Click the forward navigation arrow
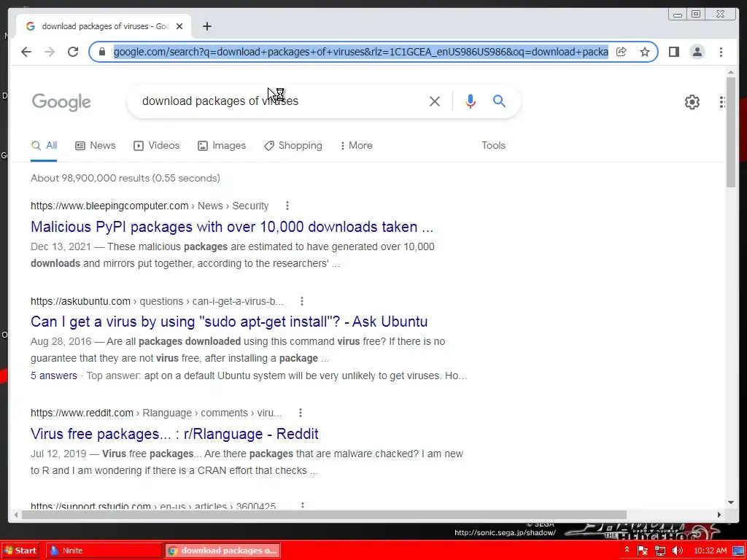Image resolution: width=747 pixels, height=560 pixels. 50,52
